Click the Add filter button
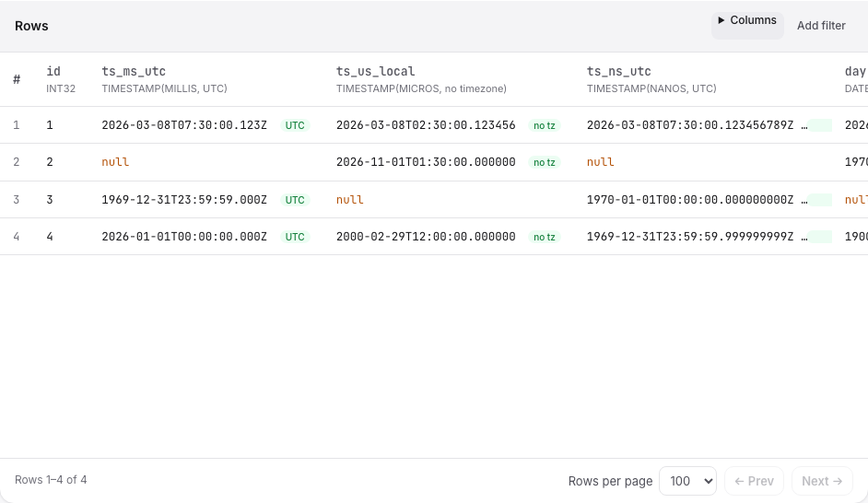 click(821, 26)
